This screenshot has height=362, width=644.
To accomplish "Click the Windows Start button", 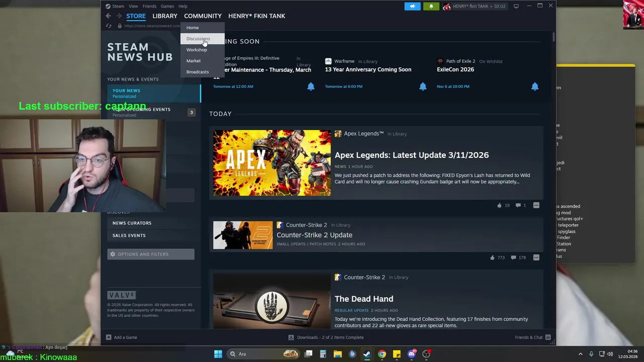I will tap(218, 354).
